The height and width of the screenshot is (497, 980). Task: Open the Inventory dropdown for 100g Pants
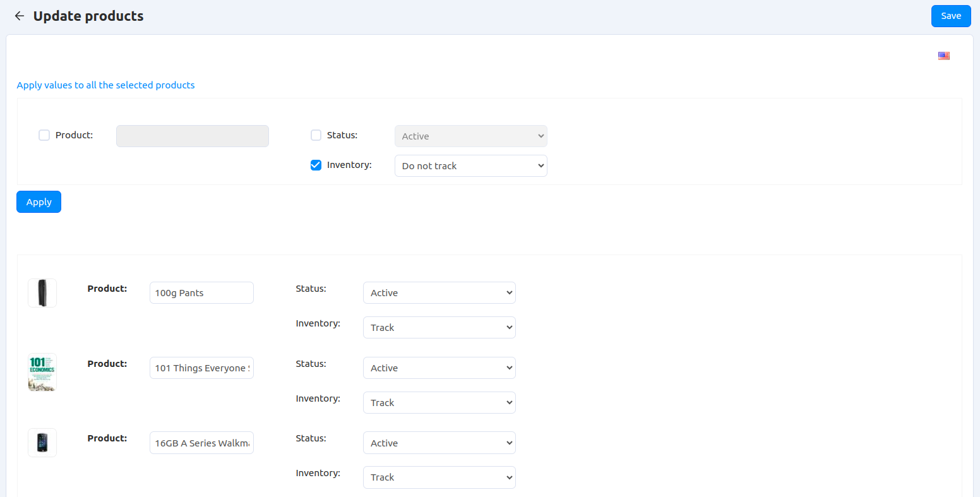coord(439,328)
